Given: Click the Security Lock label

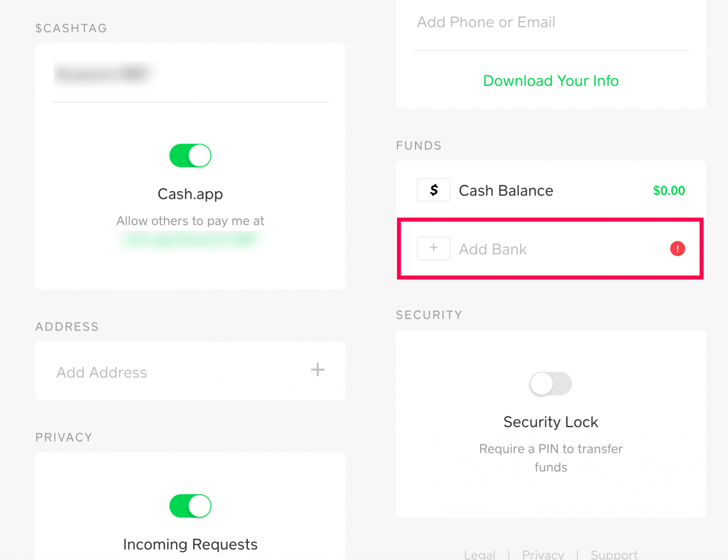Looking at the screenshot, I should pyautogui.click(x=550, y=422).
